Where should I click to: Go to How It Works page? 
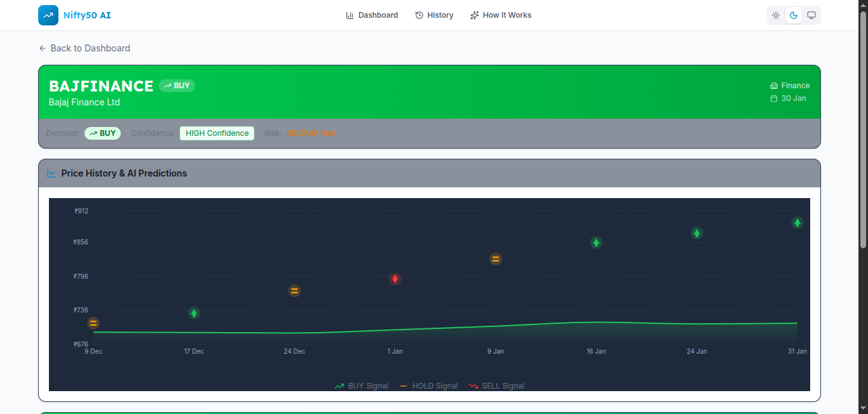(501, 15)
